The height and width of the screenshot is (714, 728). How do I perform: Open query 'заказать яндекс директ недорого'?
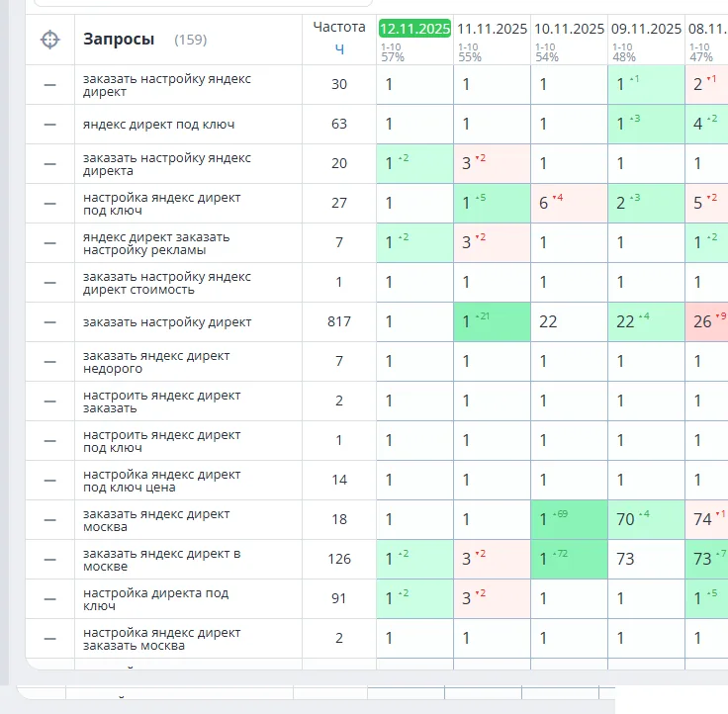(x=156, y=362)
